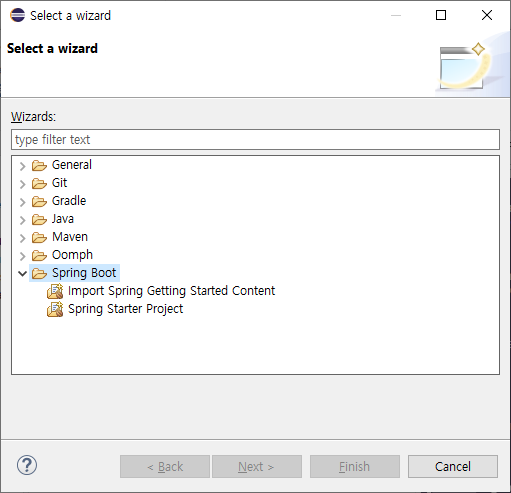The height and width of the screenshot is (493, 511).
Task: Expand the Maven category
Action: (x=22, y=238)
